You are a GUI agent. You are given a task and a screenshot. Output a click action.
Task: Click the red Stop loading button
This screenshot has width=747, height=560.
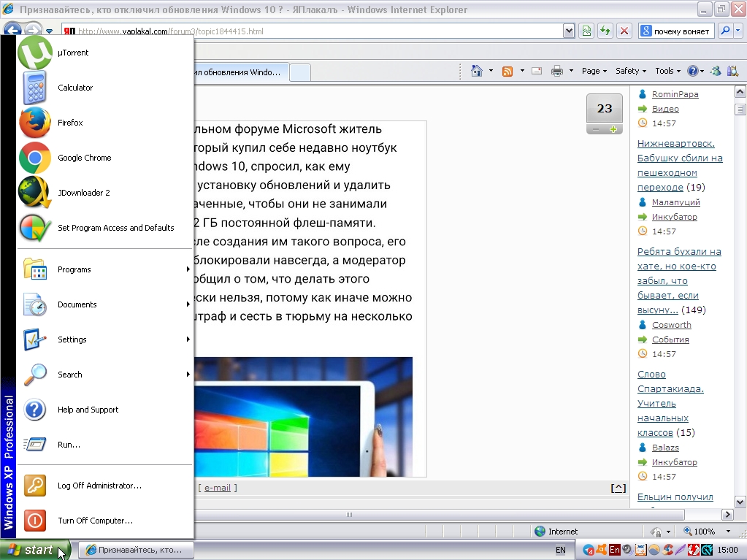(624, 31)
